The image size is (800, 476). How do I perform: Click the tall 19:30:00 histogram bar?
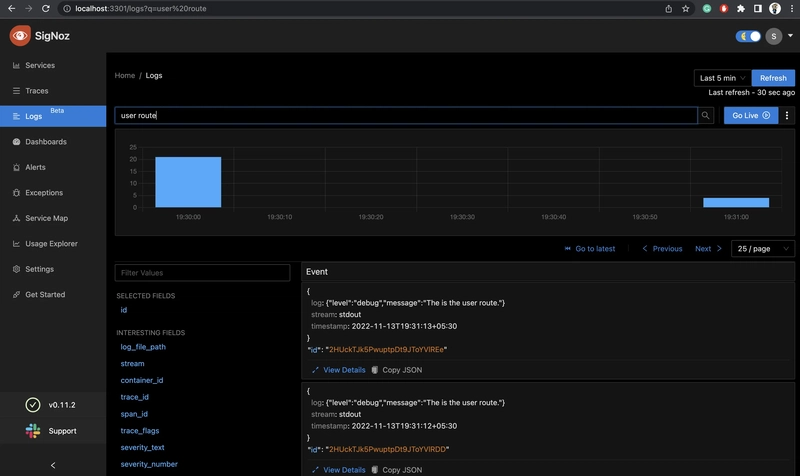pyautogui.click(x=188, y=182)
